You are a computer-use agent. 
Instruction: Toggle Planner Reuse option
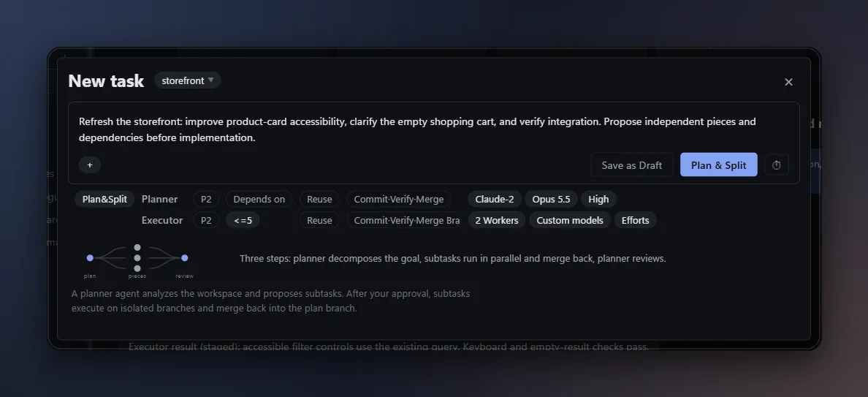tap(319, 200)
